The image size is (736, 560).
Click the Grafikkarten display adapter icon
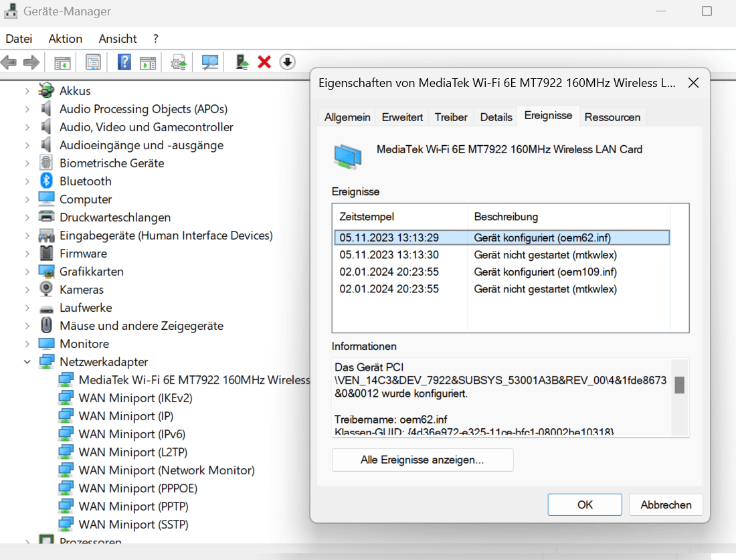[x=46, y=272]
